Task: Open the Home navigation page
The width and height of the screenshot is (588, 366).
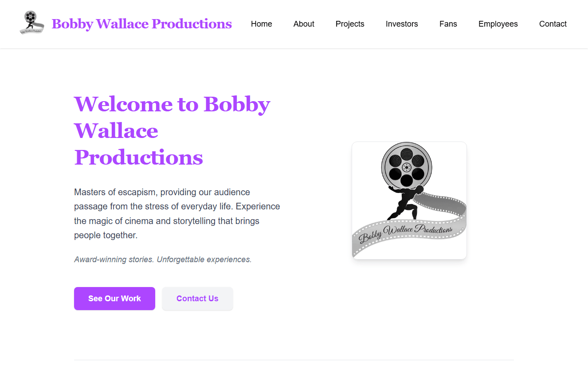Action: 262,24
